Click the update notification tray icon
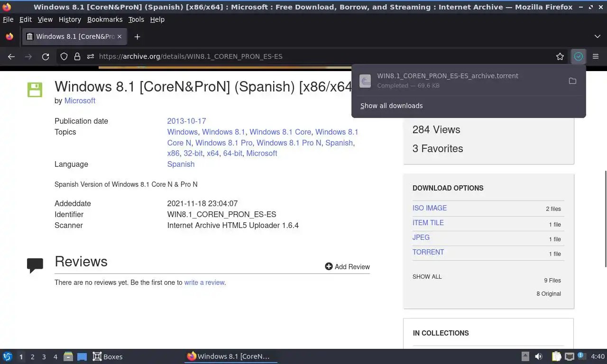 pyautogui.click(x=581, y=356)
